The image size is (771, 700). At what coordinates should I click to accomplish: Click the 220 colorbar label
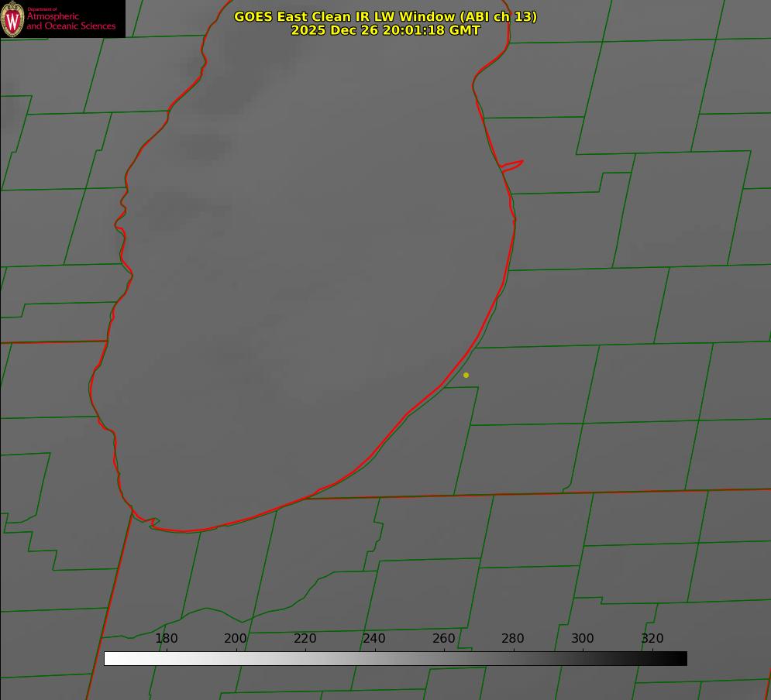point(305,638)
